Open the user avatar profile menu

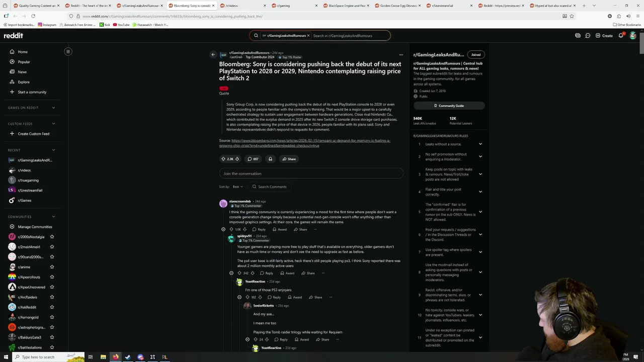(633, 36)
